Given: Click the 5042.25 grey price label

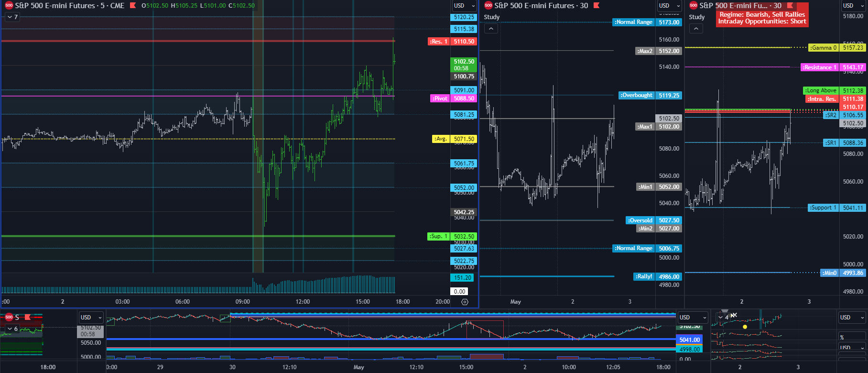Looking at the screenshot, I should [x=464, y=212].
